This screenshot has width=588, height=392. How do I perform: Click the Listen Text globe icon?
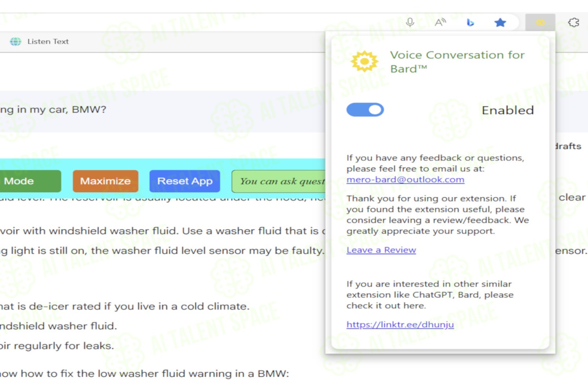pos(16,42)
